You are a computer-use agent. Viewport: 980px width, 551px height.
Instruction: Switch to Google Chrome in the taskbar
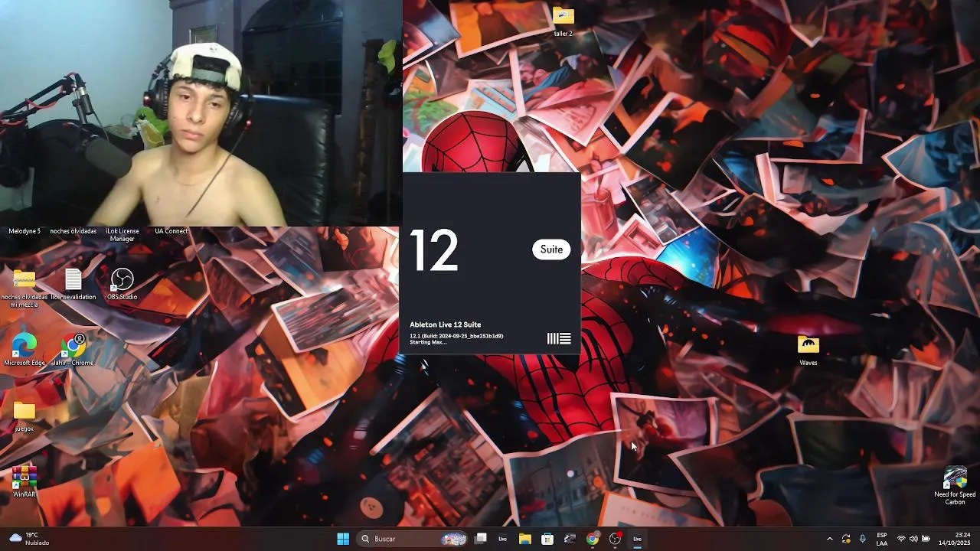click(593, 539)
